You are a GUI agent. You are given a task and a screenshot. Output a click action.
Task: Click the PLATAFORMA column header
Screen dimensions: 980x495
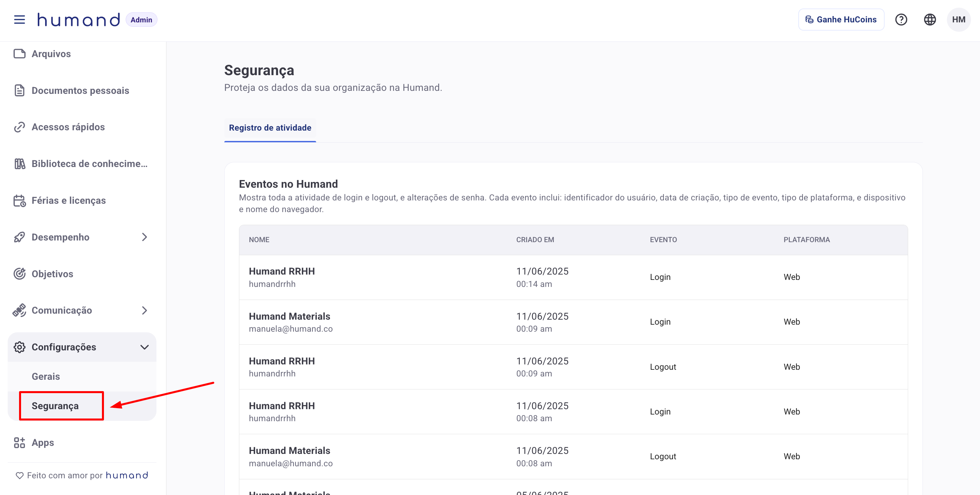coord(807,239)
